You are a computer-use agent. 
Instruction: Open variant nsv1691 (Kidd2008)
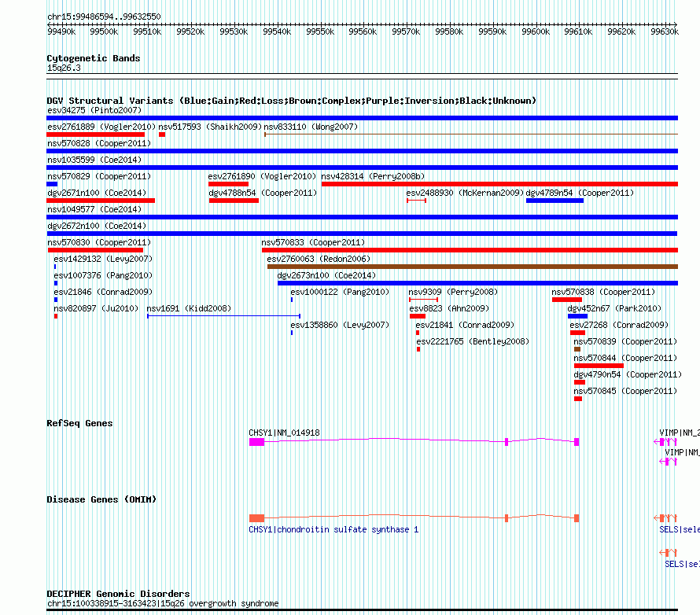coord(189,308)
